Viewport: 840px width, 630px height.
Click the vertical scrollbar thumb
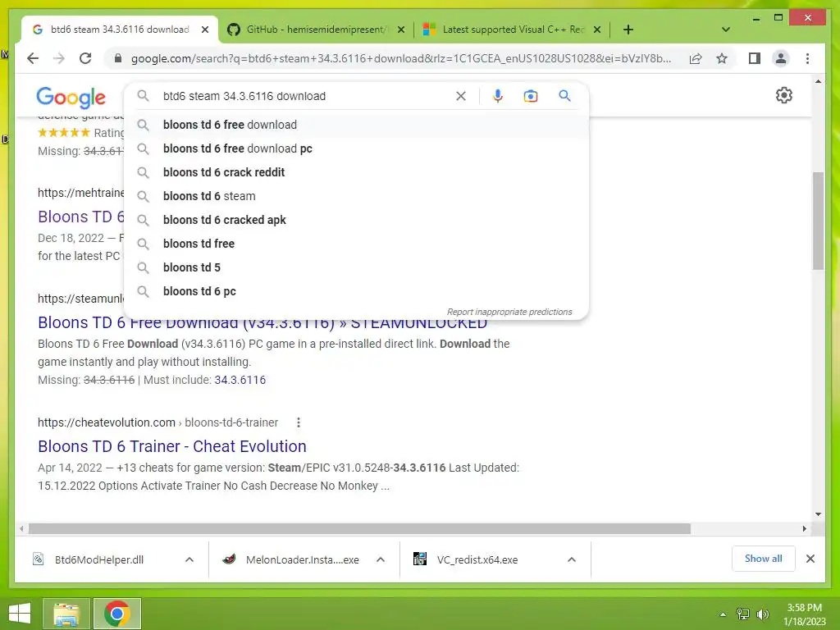pyautogui.click(x=818, y=221)
